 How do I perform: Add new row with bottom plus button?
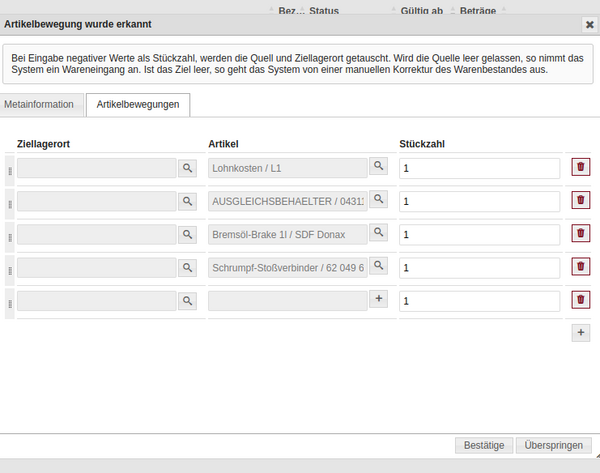(x=580, y=333)
